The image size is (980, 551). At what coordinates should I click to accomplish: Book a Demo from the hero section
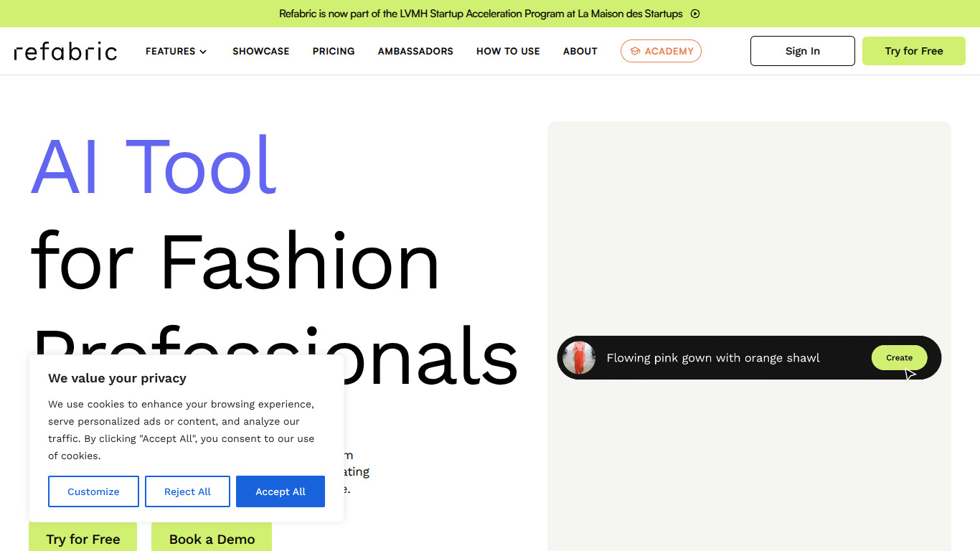pyautogui.click(x=212, y=537)
